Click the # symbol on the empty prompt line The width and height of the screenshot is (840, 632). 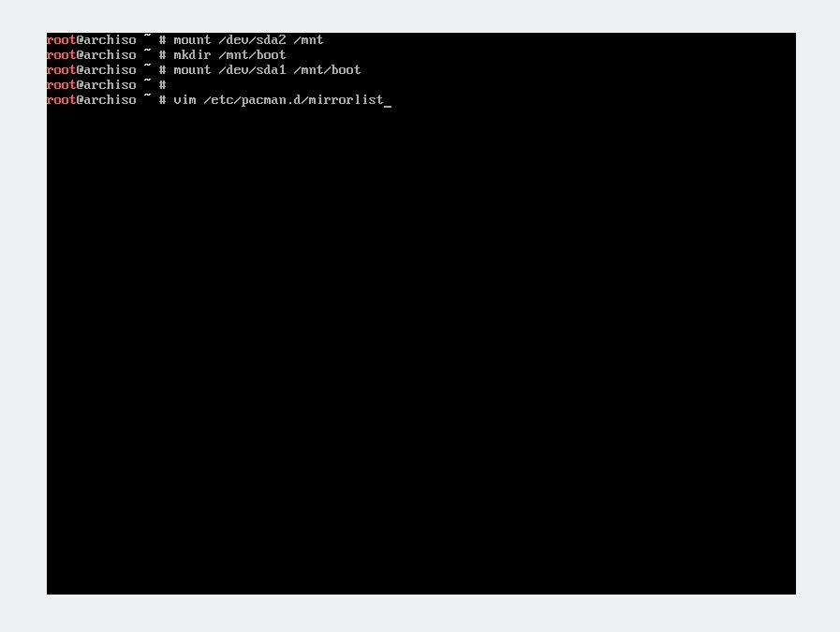[162, 85]
